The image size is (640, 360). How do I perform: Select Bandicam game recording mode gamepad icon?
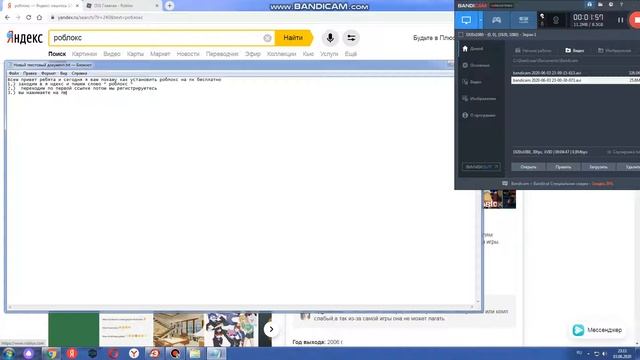click(x=496, y=20)
